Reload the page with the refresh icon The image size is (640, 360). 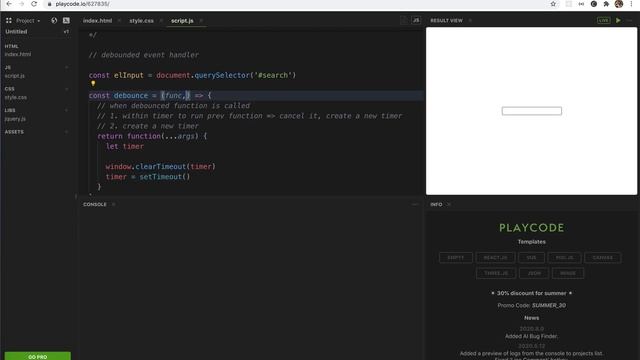tap(34, 4)
